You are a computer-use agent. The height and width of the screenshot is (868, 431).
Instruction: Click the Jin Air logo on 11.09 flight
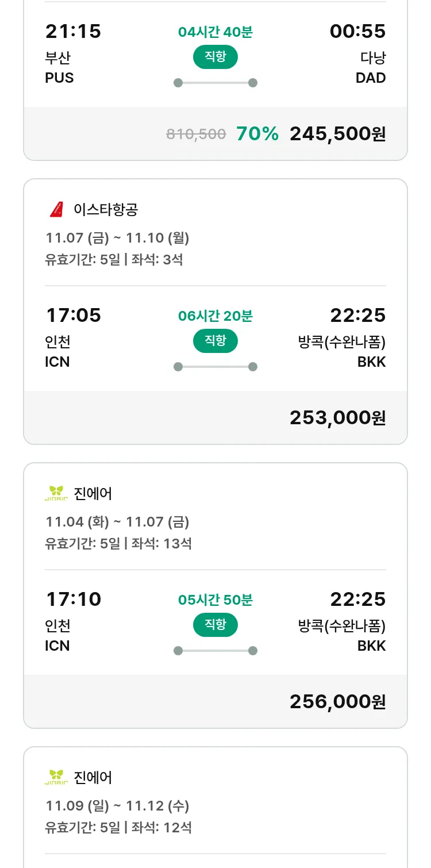pos(56,778)
